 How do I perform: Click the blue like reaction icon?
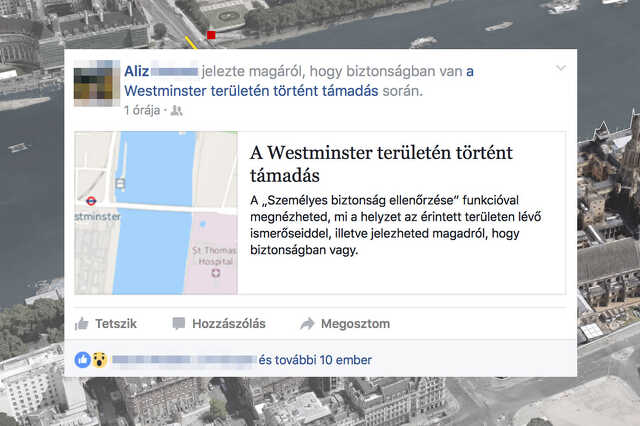(82, 360)
